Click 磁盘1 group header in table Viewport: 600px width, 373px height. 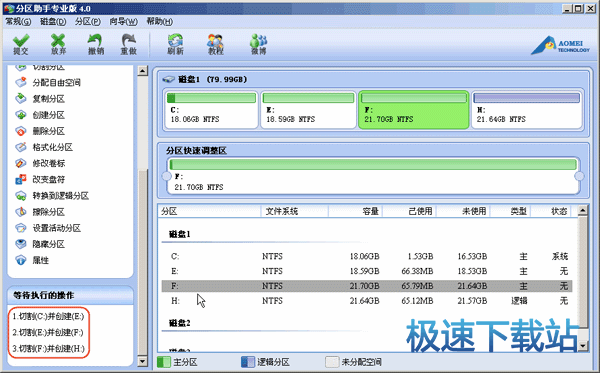(179, 234)
